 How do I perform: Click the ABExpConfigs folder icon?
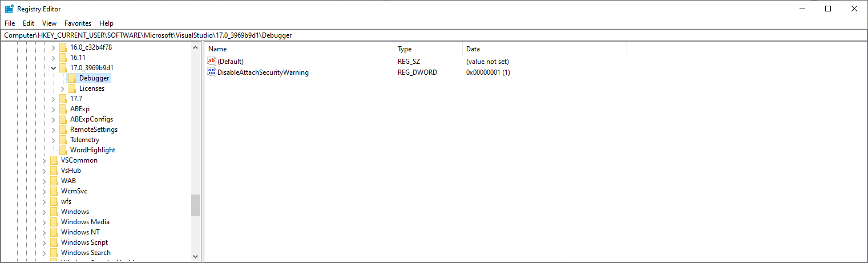[63, 119]
